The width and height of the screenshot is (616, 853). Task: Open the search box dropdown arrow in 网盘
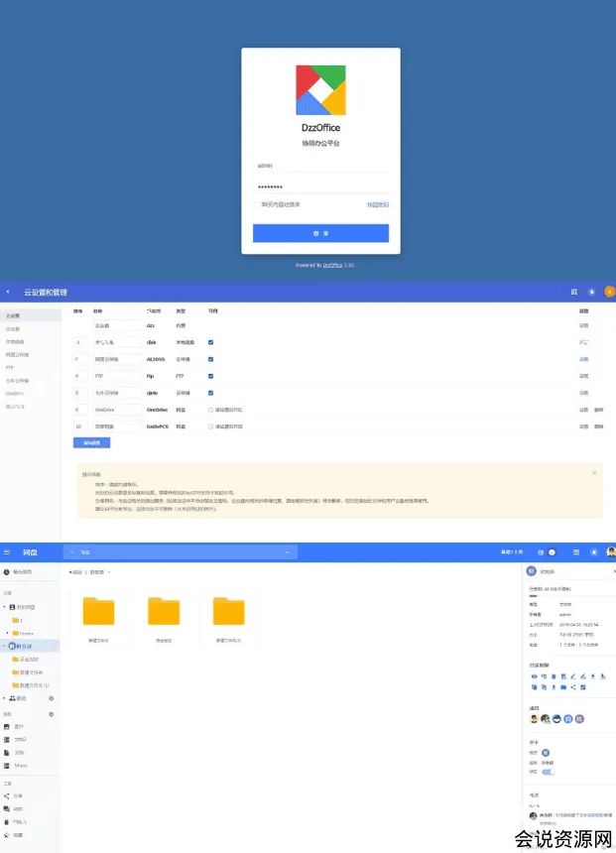(288, 552)
